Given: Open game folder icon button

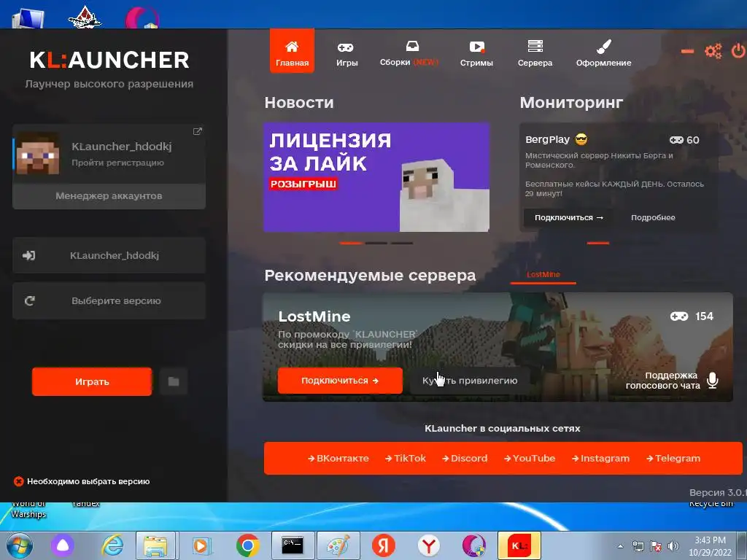Looking at the screenshot, I should click(174, 381).
